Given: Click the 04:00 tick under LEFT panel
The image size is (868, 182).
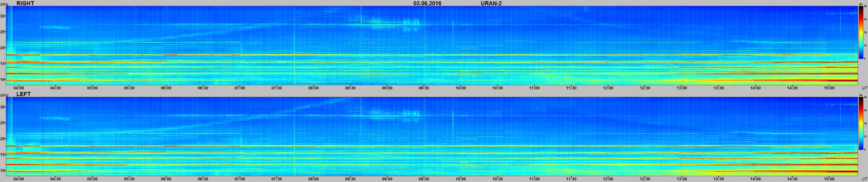Looking at the screenshot, I should pos(19,179).
